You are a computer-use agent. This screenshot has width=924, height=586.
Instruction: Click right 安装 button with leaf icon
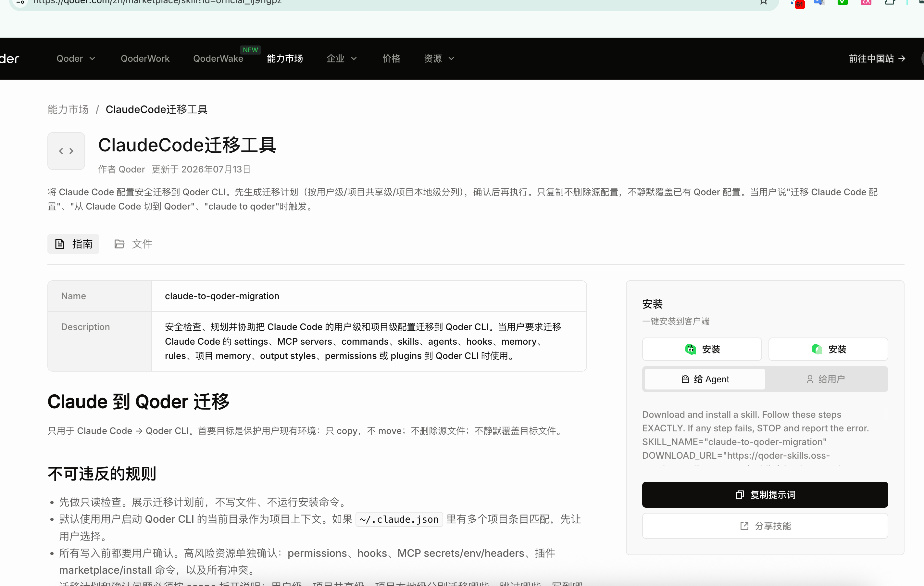[828, 349]
